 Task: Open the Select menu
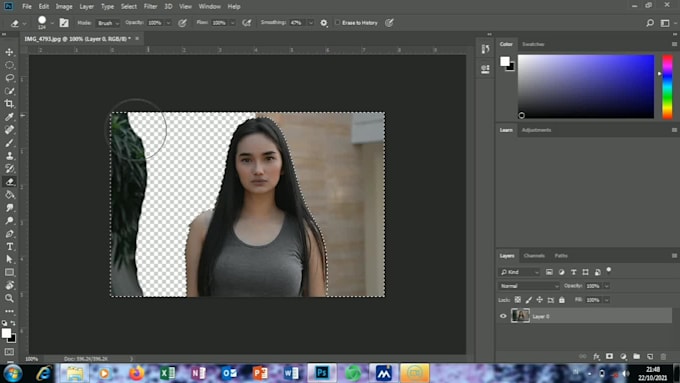129,7
